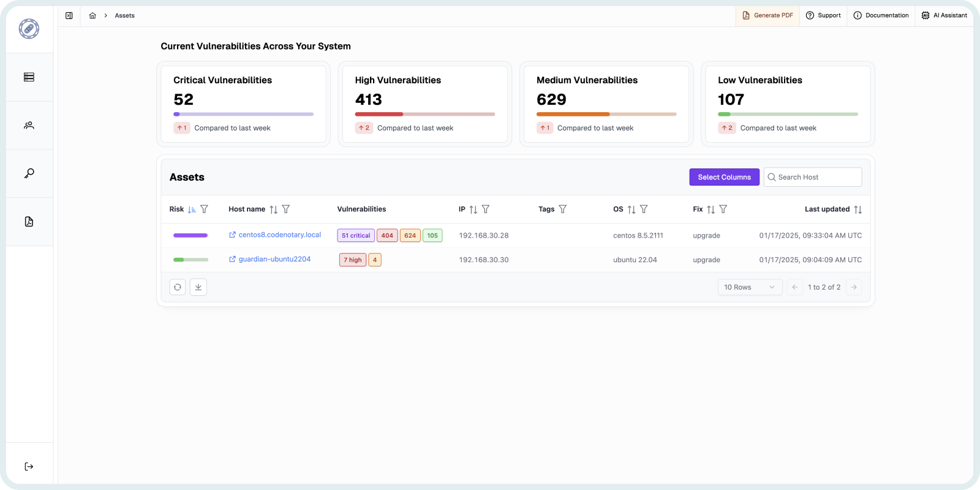Filter the Host name column
This screenshot has height=490, width=980.
click(286, 209)
